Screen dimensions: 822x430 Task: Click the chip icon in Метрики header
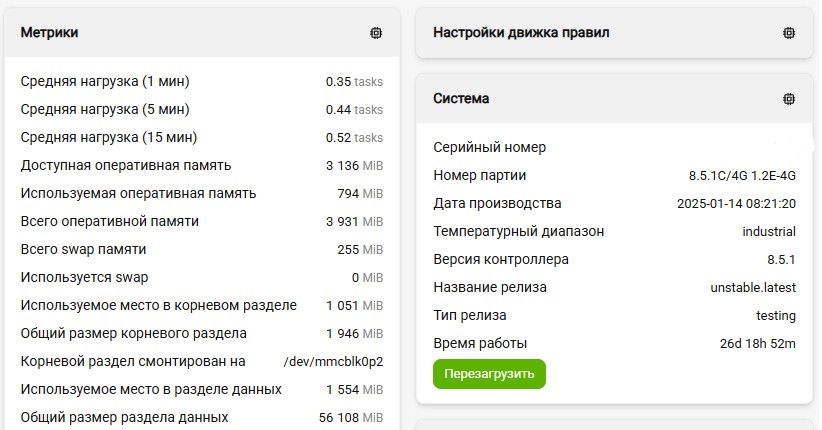[x=376, y=33]
